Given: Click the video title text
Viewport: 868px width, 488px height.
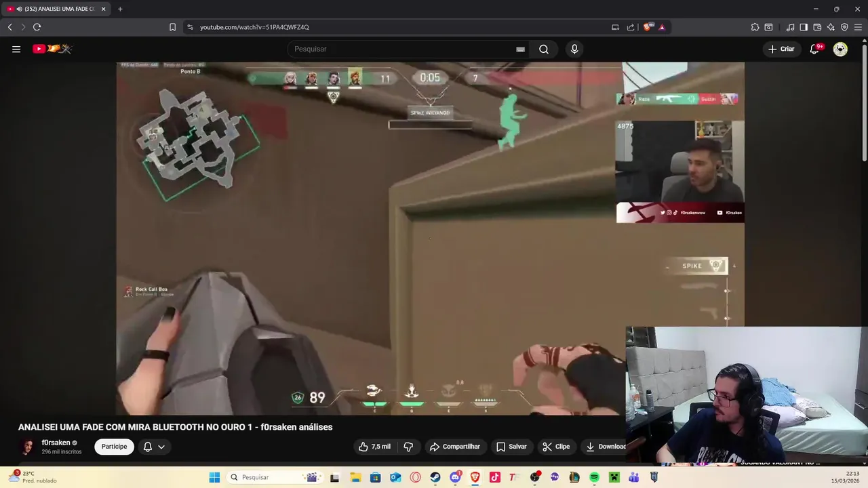Looking at the screenshot, I should coord(175,427).
